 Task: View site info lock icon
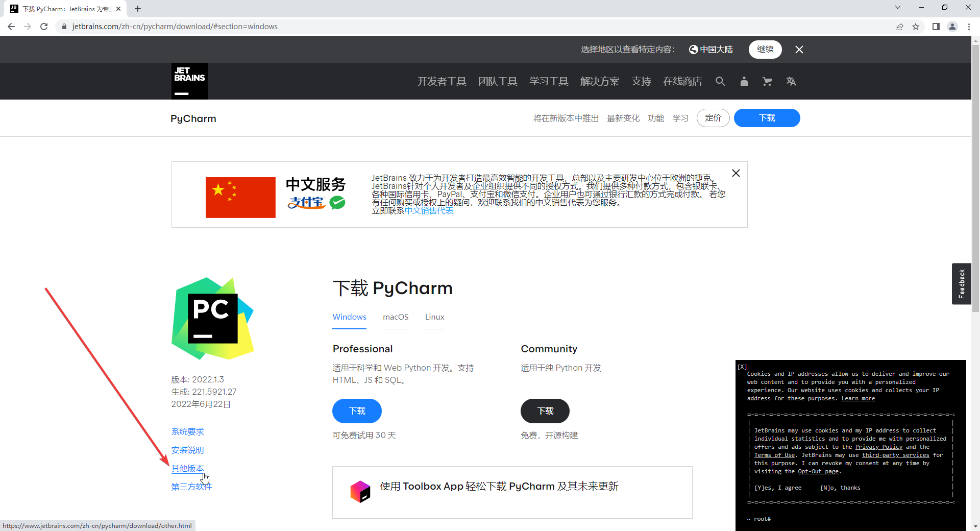click(x=64, y=27)
